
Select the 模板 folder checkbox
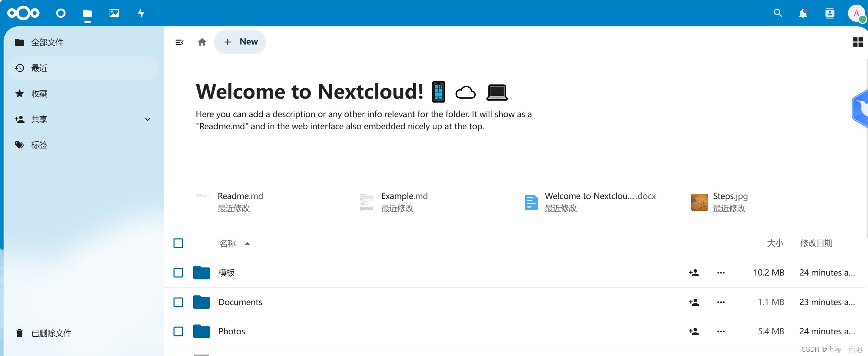point(178,273)
